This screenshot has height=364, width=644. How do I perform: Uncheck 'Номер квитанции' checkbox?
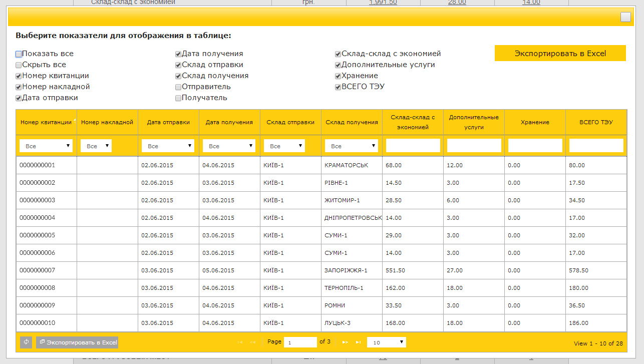pos(19,76)
